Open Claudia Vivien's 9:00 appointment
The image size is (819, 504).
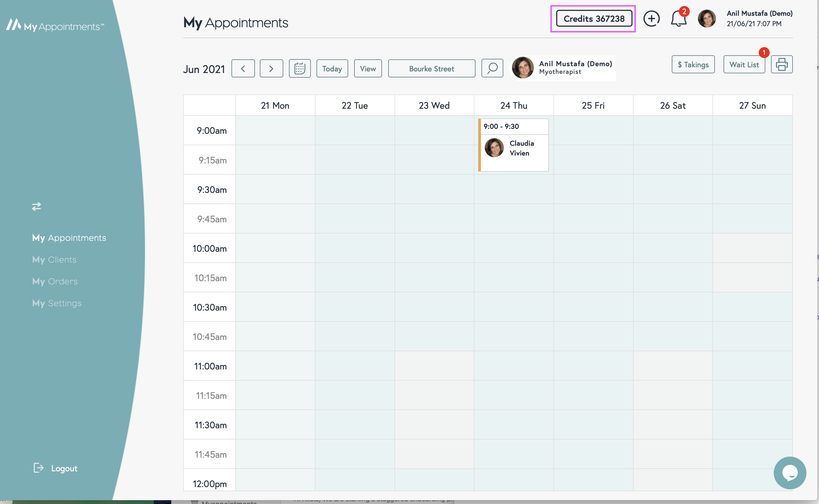[514, 148]
